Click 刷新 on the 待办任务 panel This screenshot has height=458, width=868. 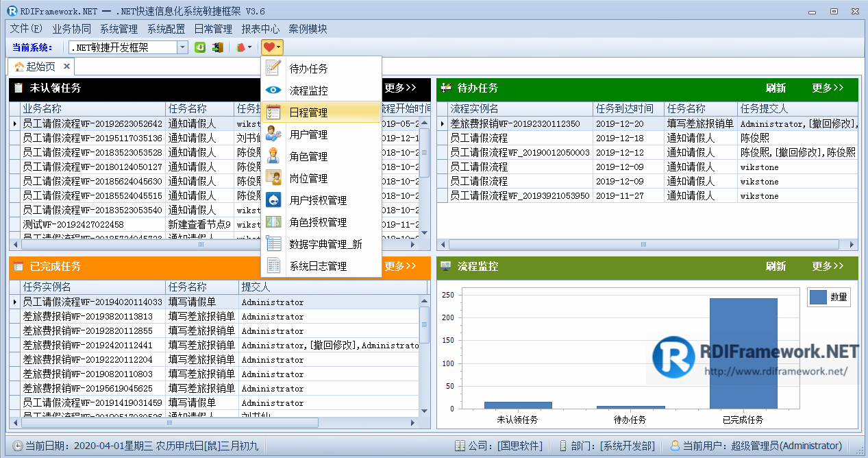[x=776, y=90]
